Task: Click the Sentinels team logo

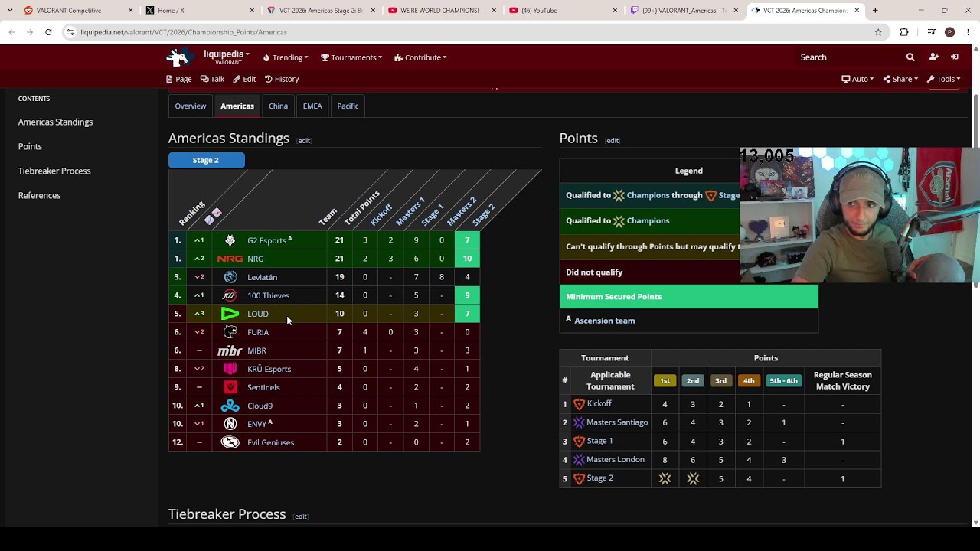Action: [230, 387]
